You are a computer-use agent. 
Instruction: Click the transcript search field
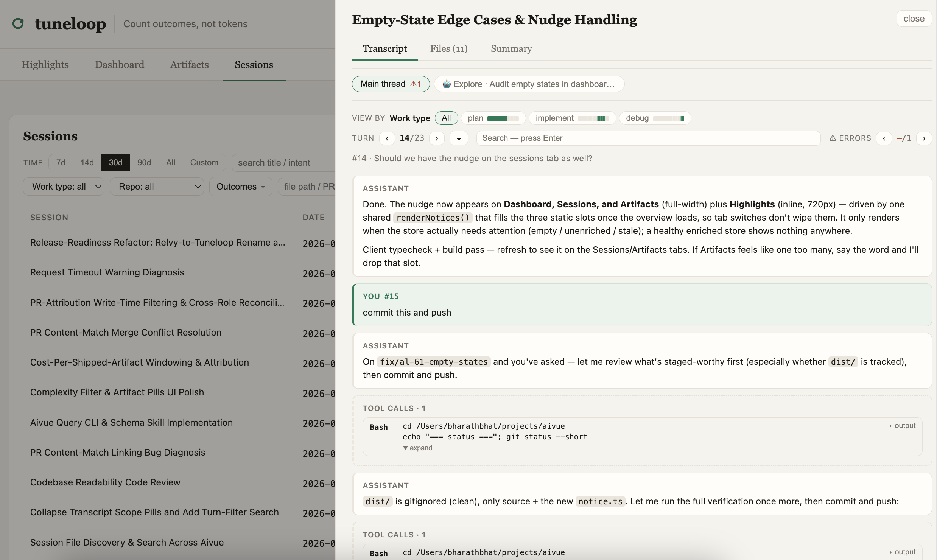(648, 138)
